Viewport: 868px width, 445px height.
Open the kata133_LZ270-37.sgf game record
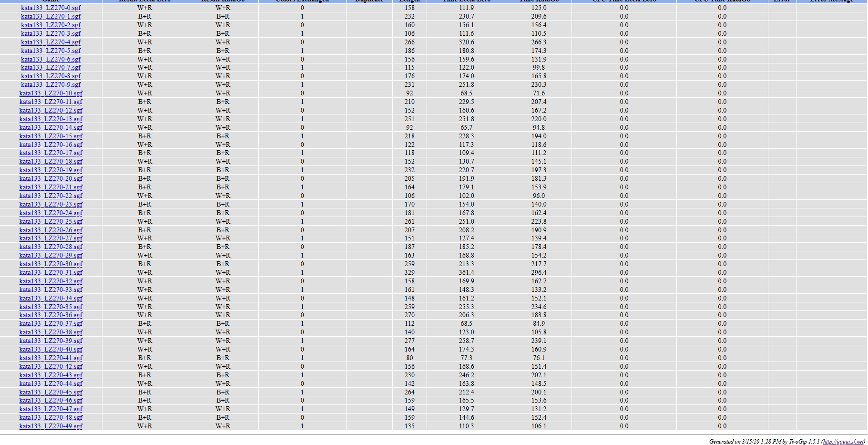click(x=51, y=324)
